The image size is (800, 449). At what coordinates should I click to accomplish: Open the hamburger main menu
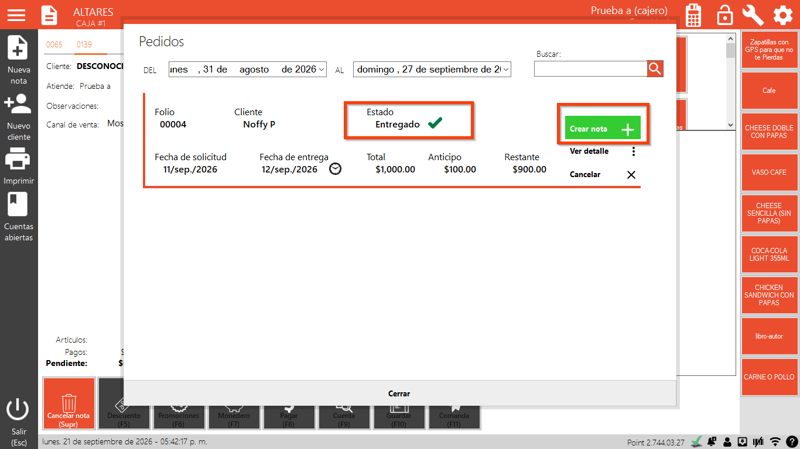16,15
